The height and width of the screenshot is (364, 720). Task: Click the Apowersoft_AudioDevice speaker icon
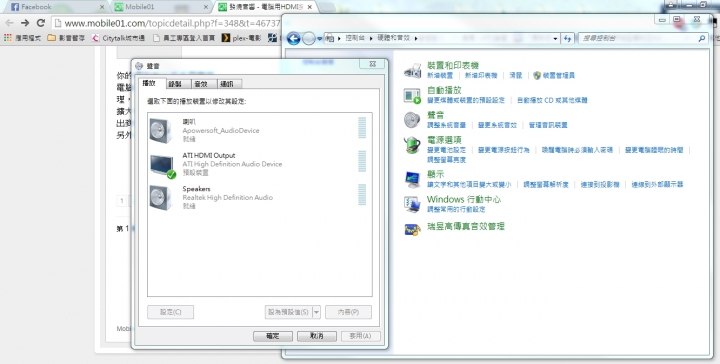pos(161,130)
